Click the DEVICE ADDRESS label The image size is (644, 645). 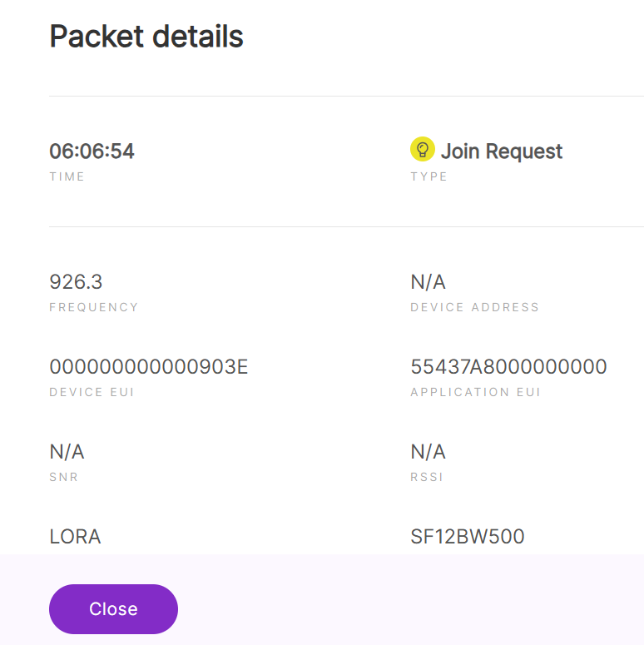pyautogui.click(x=474, y=307)
